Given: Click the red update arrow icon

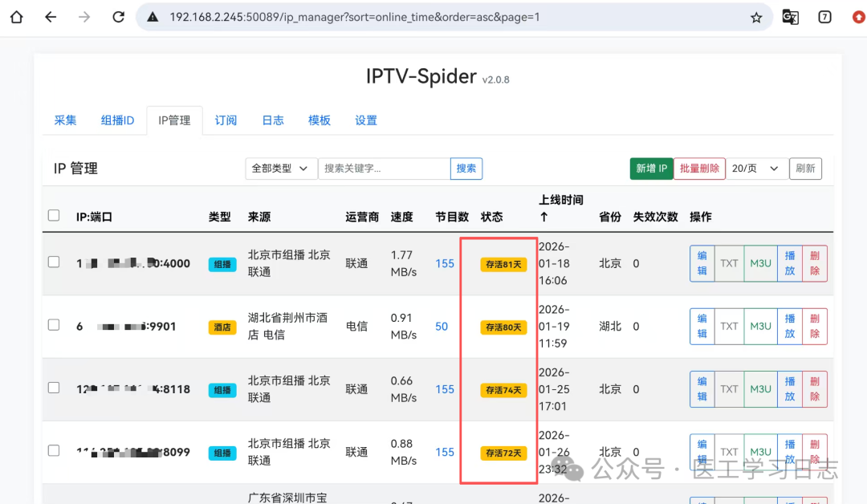Looking at the screenshot, I should 858,17.
